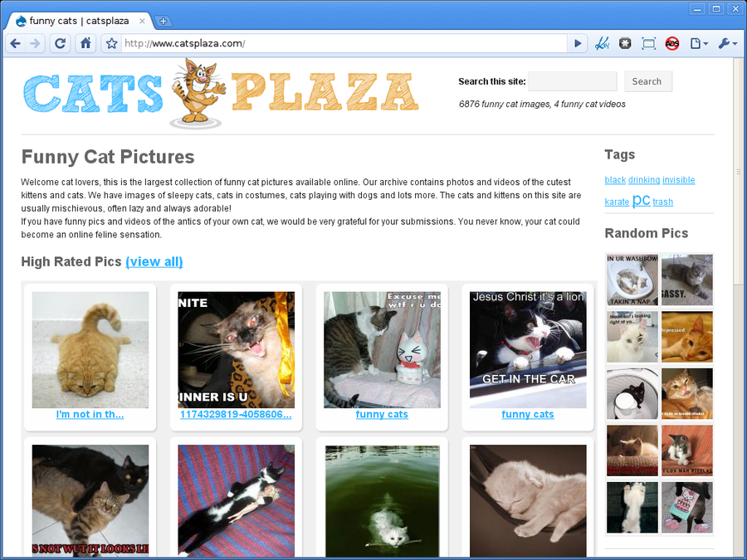Click the Search button
Viewport: 747px width, 560px height.
(x=648, y=81)
